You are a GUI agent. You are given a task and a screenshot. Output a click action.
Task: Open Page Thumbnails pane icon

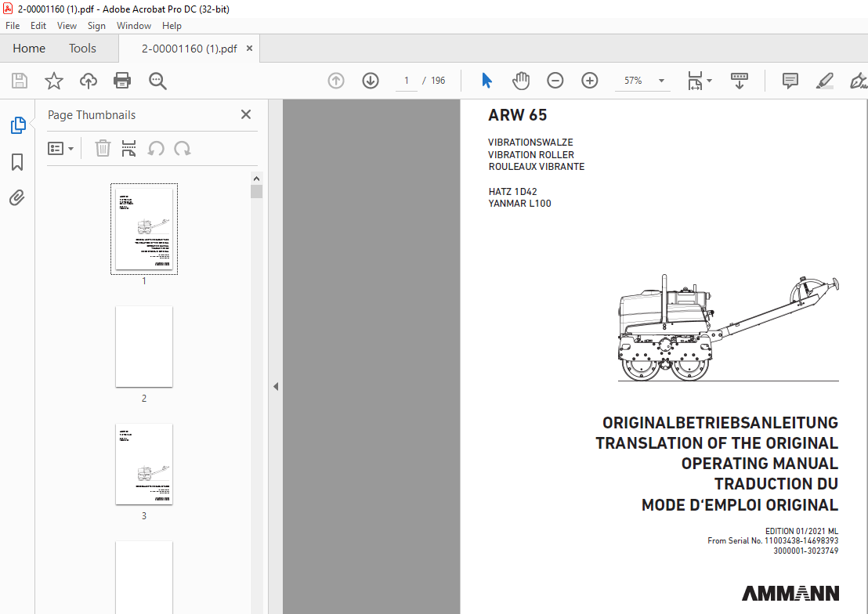coord(18,125)
